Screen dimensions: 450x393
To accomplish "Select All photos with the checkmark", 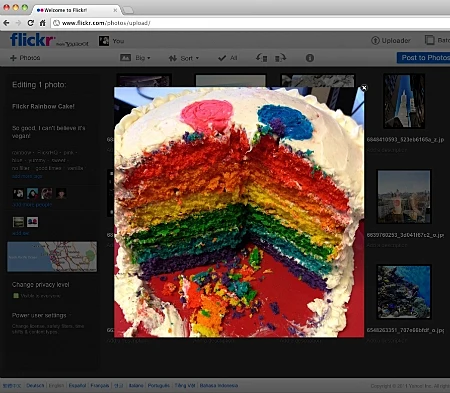I will [x=227, y=58].
